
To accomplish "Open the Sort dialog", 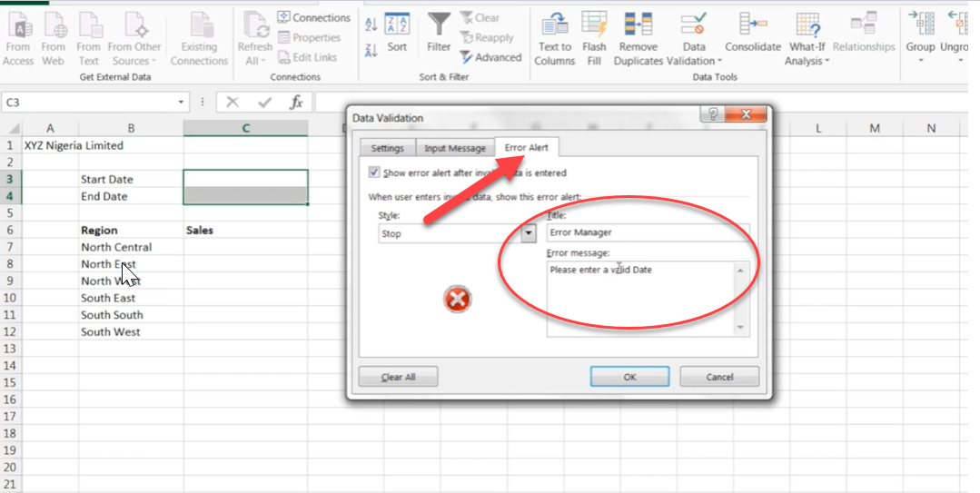I will point(397,33).
